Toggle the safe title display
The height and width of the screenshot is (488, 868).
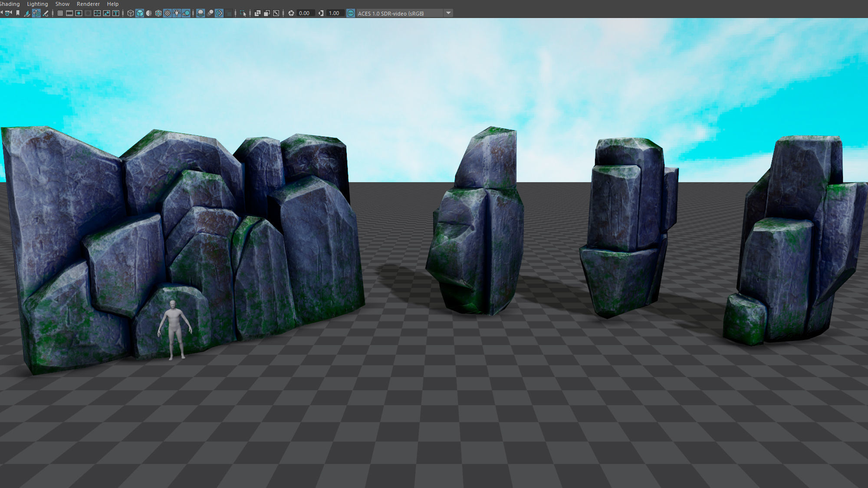116,13
